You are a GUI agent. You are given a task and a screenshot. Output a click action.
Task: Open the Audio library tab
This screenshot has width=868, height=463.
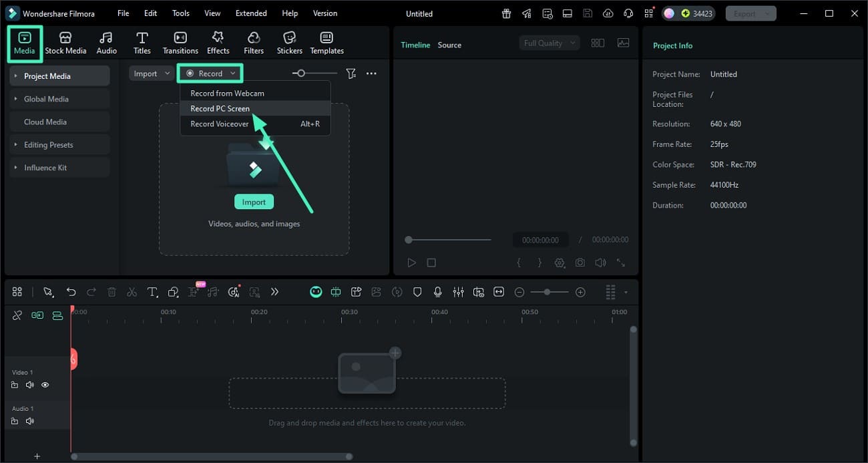106,43
